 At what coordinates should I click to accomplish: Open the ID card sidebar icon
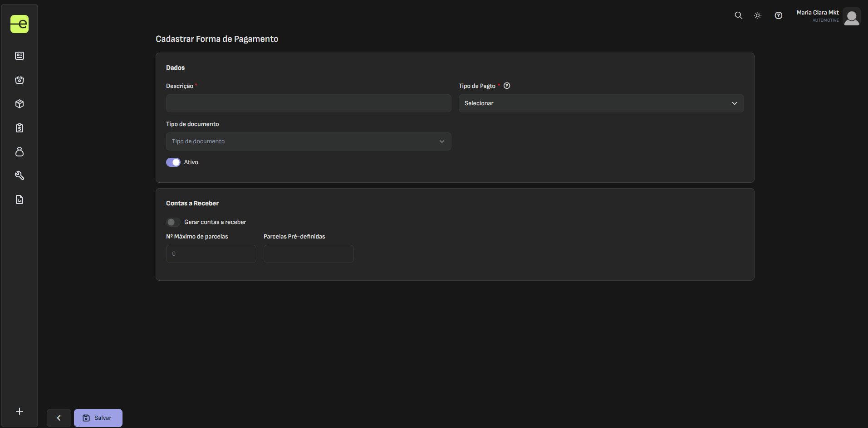coord(20,56)
